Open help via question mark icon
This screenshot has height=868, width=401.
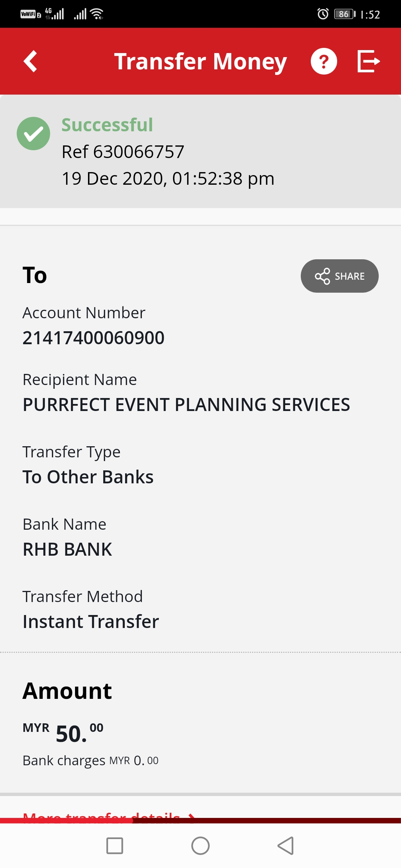pos(324,61)
